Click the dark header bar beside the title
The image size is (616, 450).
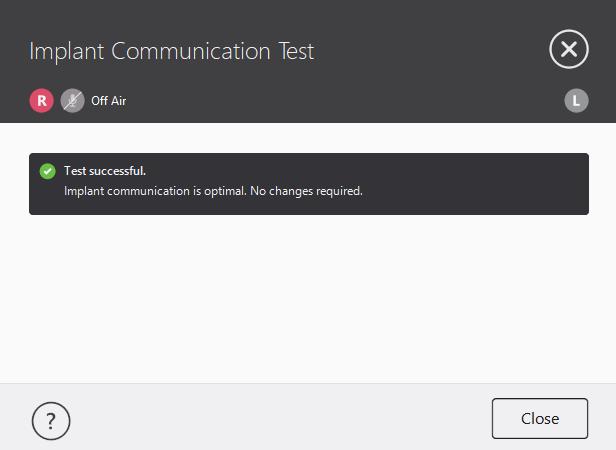(x=430, y=50)
